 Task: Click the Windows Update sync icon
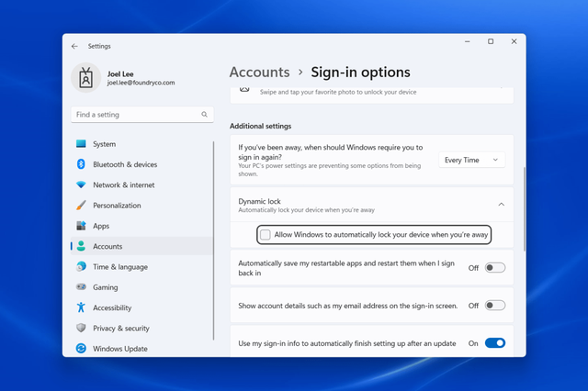[x=81, y=348]
